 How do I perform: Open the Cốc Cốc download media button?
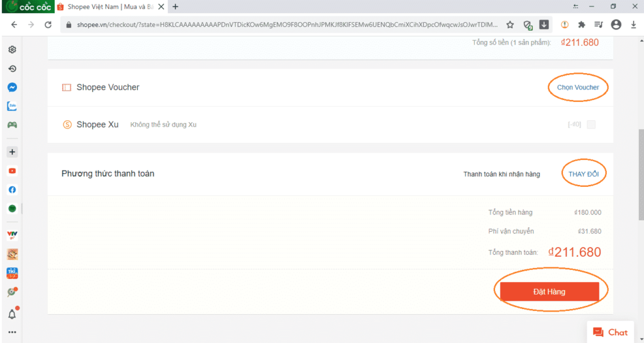tap(544, 25)
